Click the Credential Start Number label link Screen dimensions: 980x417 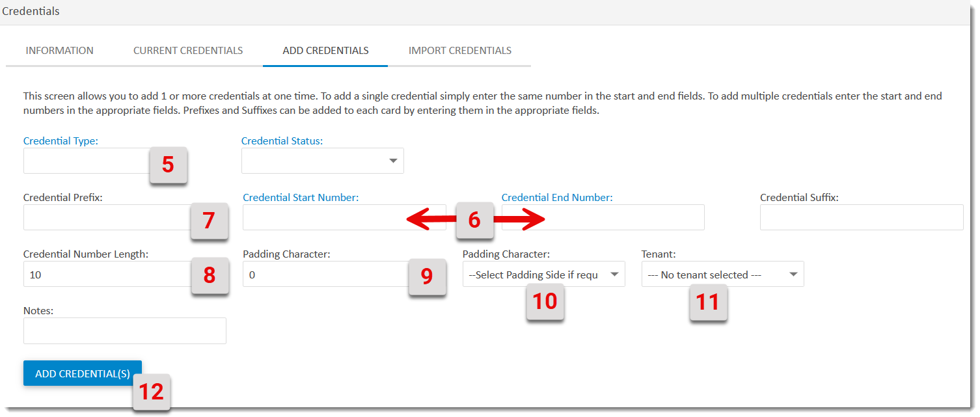[x=301, y=197]
